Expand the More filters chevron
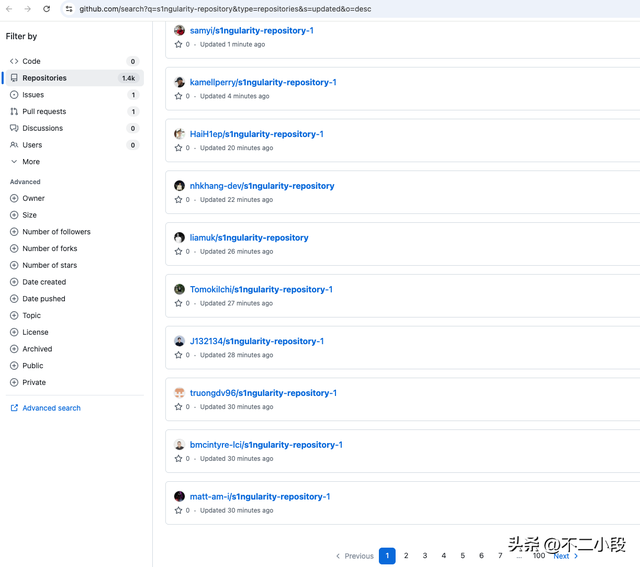Screen dimensions: 640x567 [x=14, y=162]
